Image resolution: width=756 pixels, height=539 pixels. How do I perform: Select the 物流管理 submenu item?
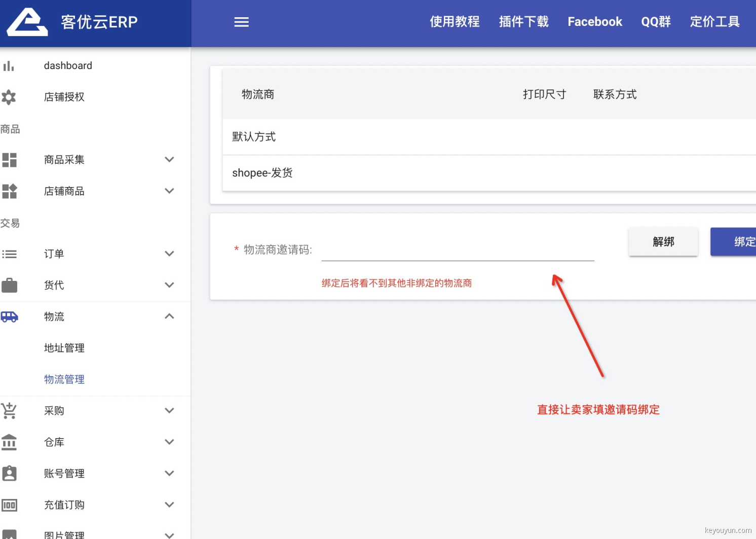pyautogui.click(x=64, y=380)
